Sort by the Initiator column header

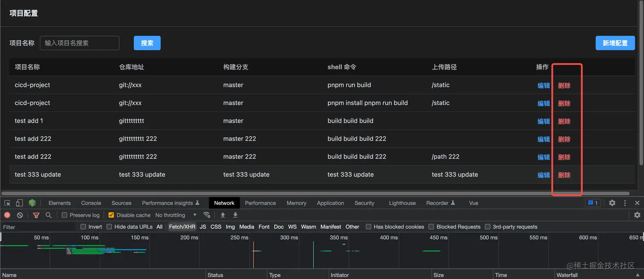coord(380,275)
